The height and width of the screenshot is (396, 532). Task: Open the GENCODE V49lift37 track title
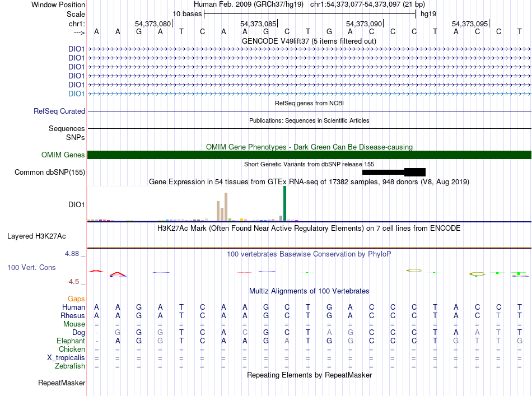tap(309, 41)
